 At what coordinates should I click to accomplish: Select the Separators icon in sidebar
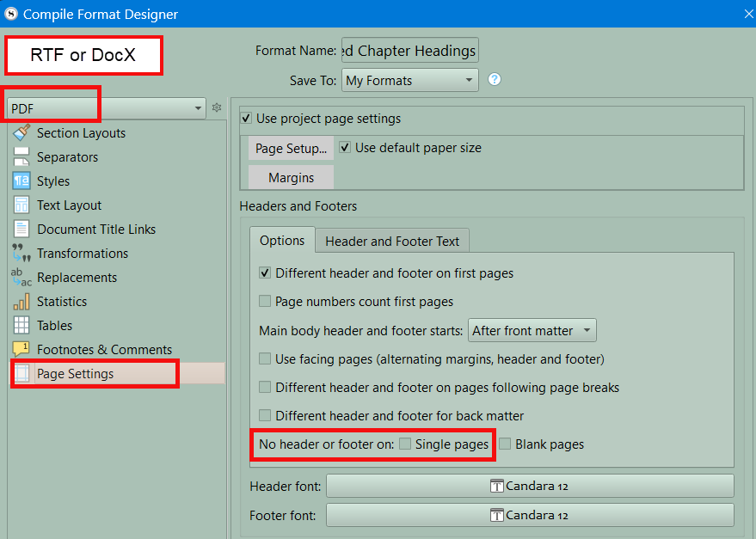(x=22, y=157)
